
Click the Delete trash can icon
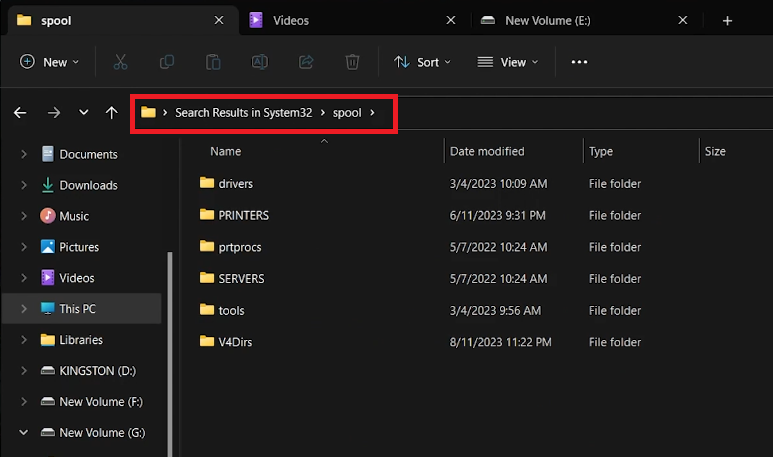[x=352, y=62]
